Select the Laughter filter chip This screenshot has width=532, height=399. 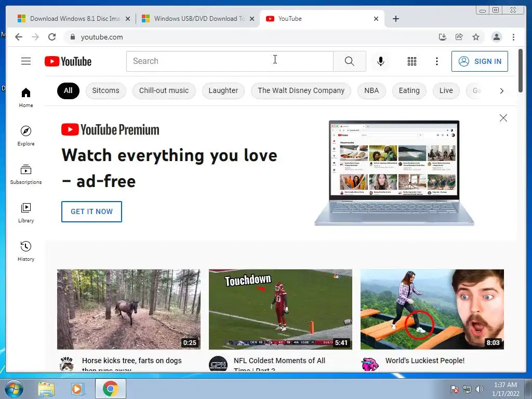coord(223,90)
